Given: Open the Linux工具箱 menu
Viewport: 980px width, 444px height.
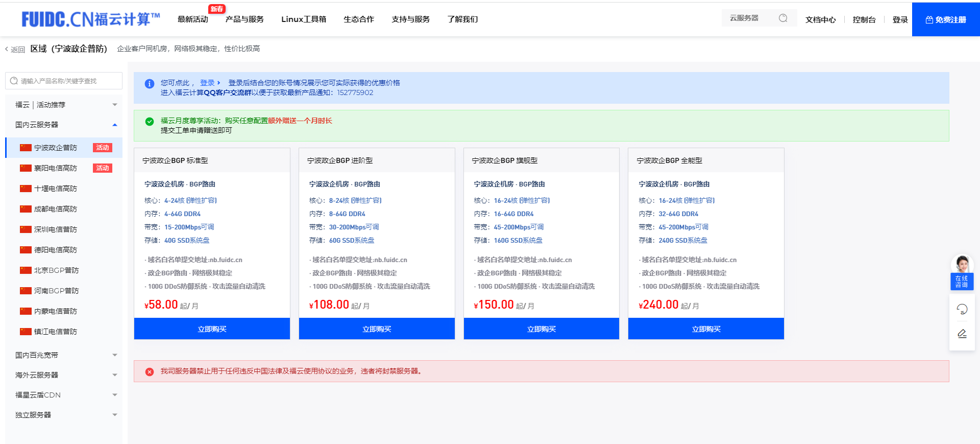Looking at the screenshot, I should pos(304,19).
